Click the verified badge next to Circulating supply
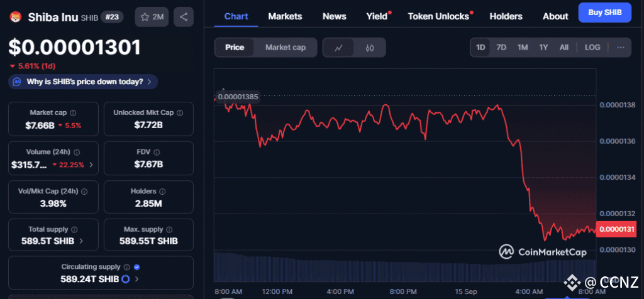This screenshot has width=644, height=299. tap(137, 267)
